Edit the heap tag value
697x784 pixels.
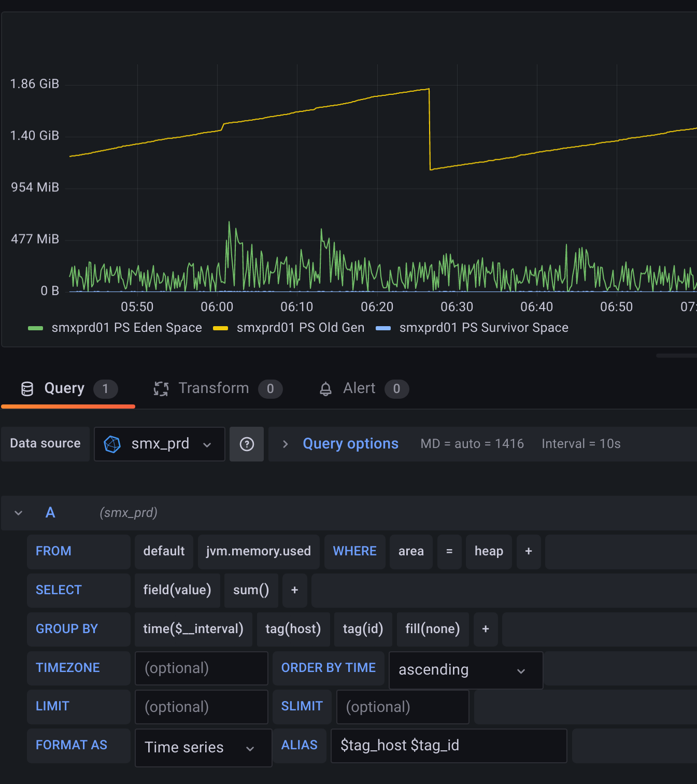click(x=489, y=551)
